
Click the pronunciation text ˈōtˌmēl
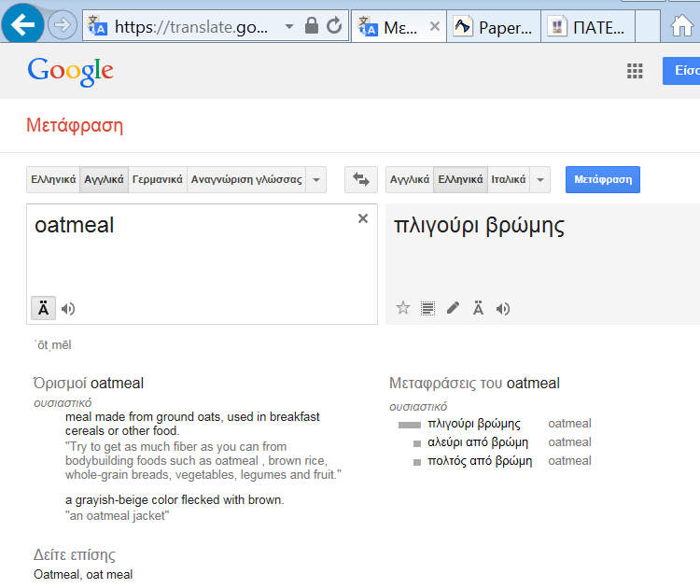tap(53, 345)
